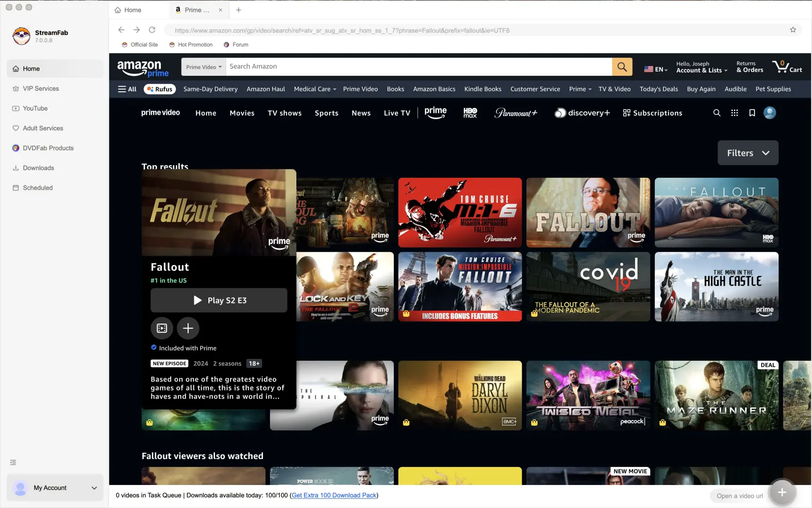Click the Amazon search input field
The width and height of the screenshot is (812, 508).
419,67
